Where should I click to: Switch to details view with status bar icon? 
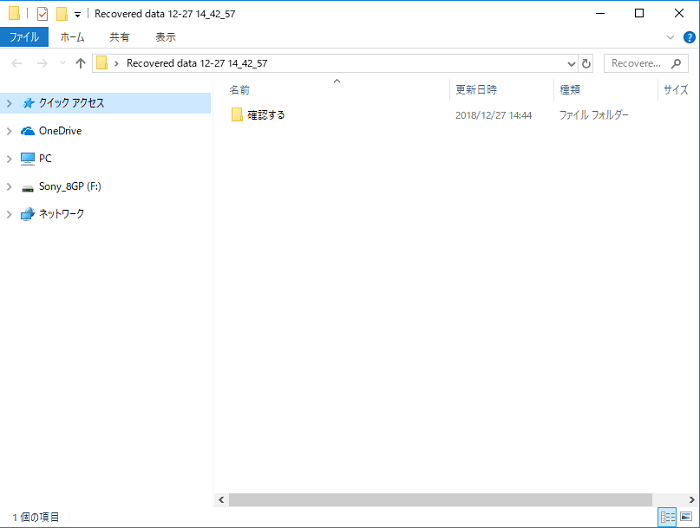coord(667,517)
